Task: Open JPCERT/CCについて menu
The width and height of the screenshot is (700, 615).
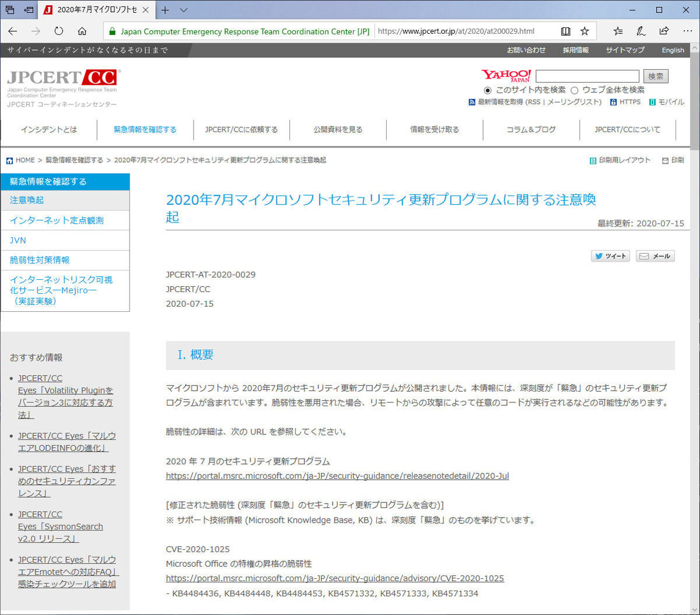Action: (628, 129)
